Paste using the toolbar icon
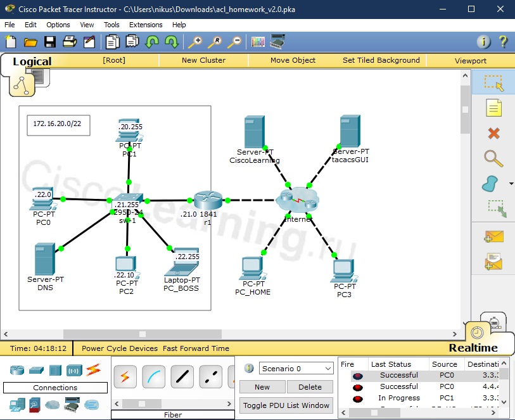Screen dimensions: 515x420 (132, 42)
